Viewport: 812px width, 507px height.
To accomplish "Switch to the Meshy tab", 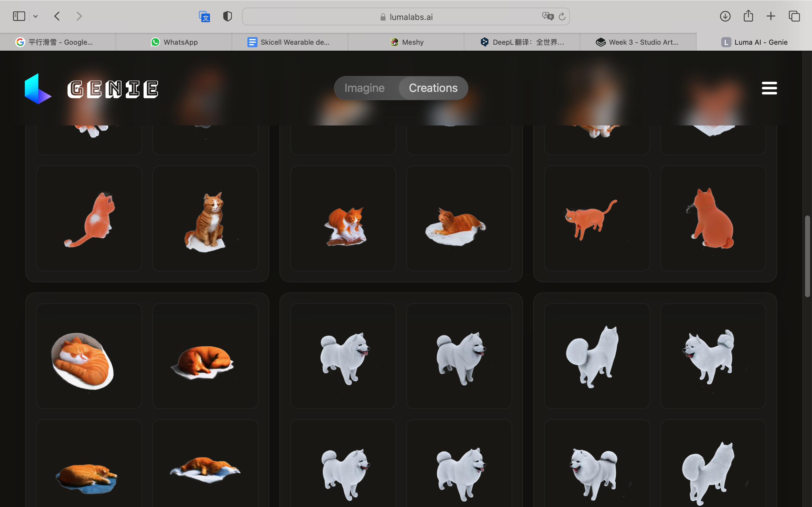I will [x=406, y=42].
